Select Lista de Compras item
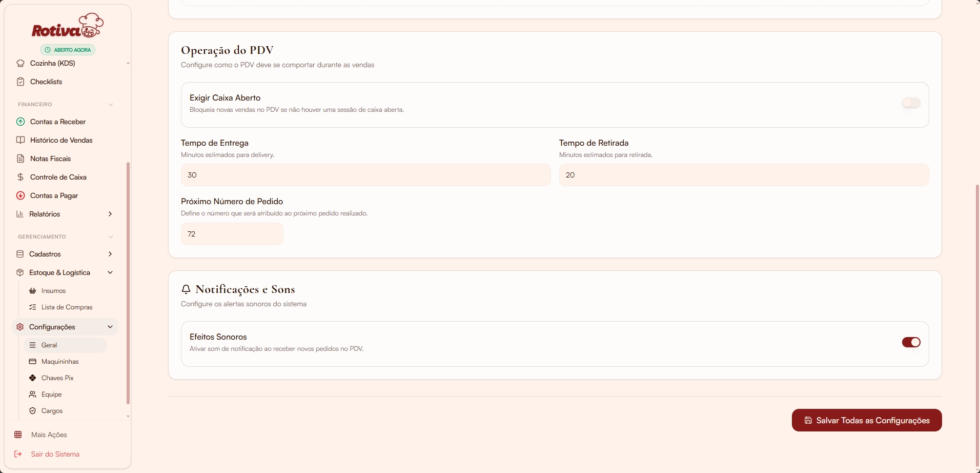Image resolution: width=980 pixels, height=473 pixels. coord(67,307)
